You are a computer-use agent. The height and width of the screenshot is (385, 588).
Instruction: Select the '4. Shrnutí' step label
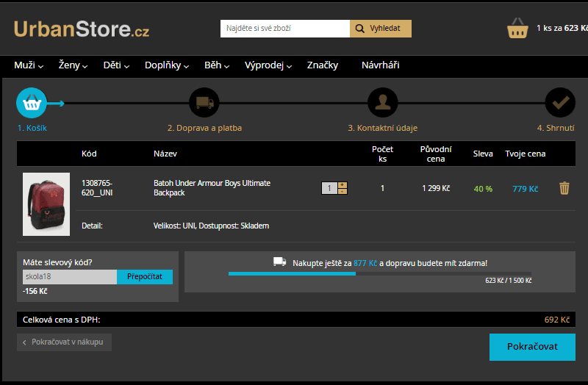556,128
